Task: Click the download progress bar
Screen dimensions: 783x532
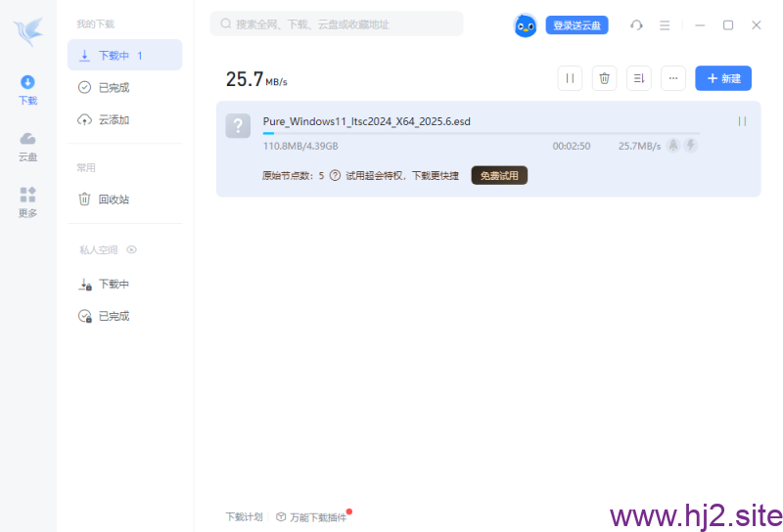Action: [x=482, y=133]
